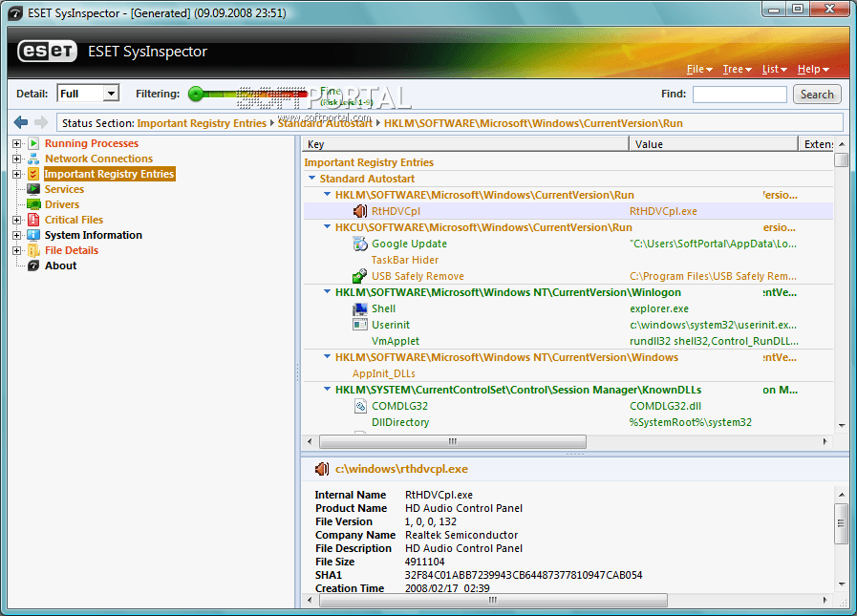Click the Critical Files document icon
Screen dimensions: 857x616
[33, 220]
